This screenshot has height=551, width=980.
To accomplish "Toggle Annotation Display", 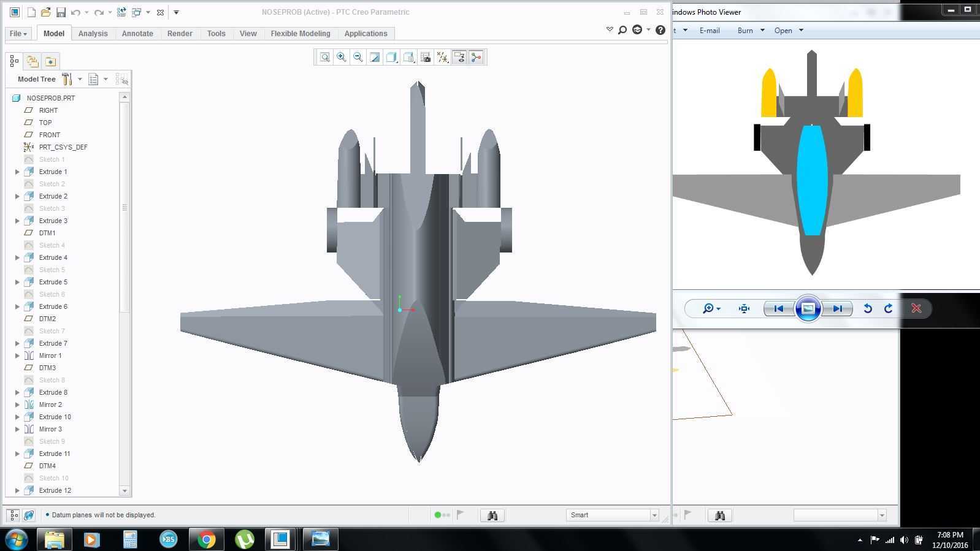I will (459, 57).
